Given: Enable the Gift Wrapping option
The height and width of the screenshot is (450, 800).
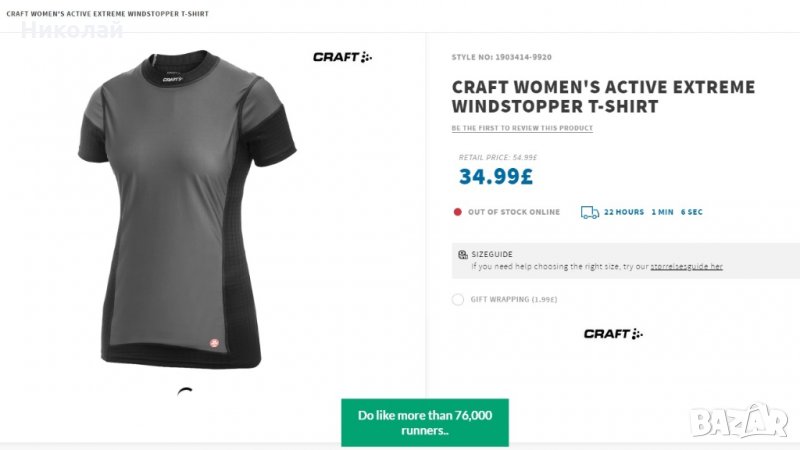Looking at the screenshot, I should point(458,299).
